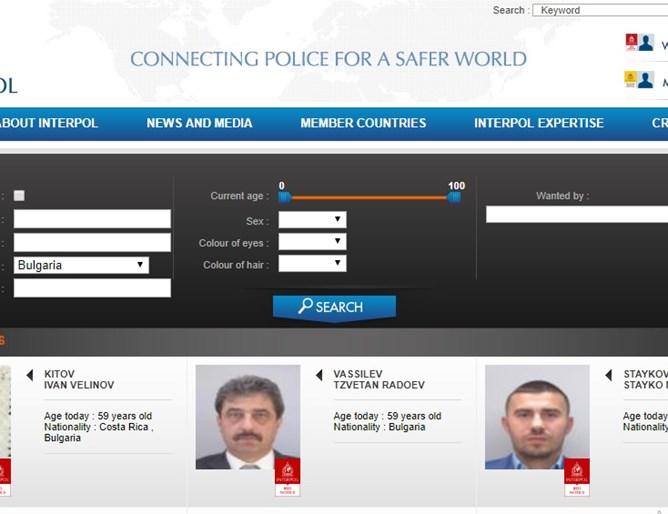This screenshot has height=514, width=668.
Task: Click the black arrow beside KITOV name
Action: pos(30,375)
